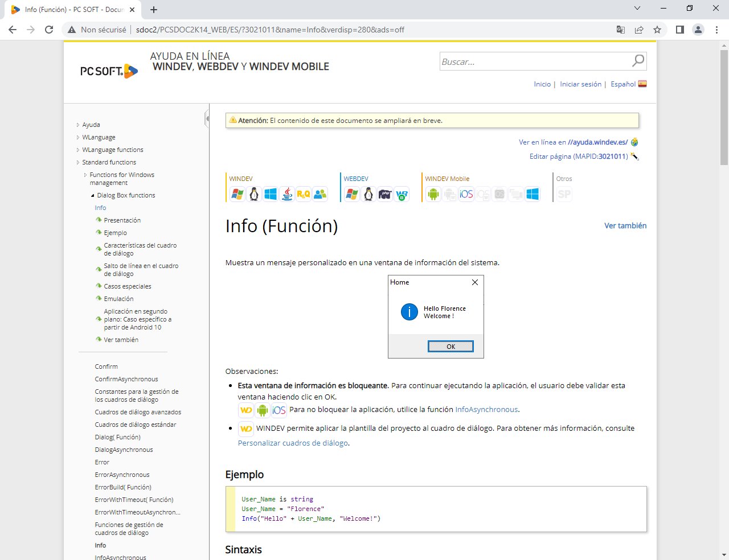This screenshot has width=729, height=560.
Task: Click Editar página (MAPID:3021011) link
Action: (x=579, y=157)
